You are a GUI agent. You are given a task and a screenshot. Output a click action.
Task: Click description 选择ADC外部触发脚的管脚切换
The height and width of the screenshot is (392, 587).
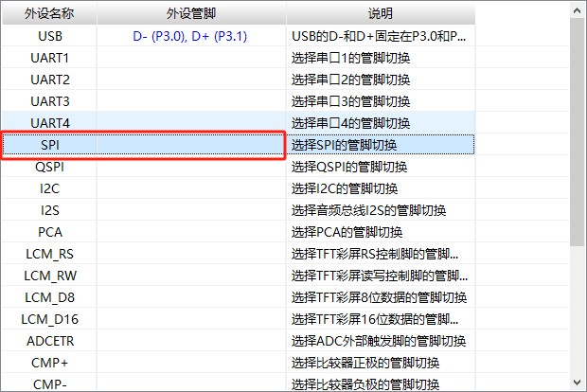379,341
